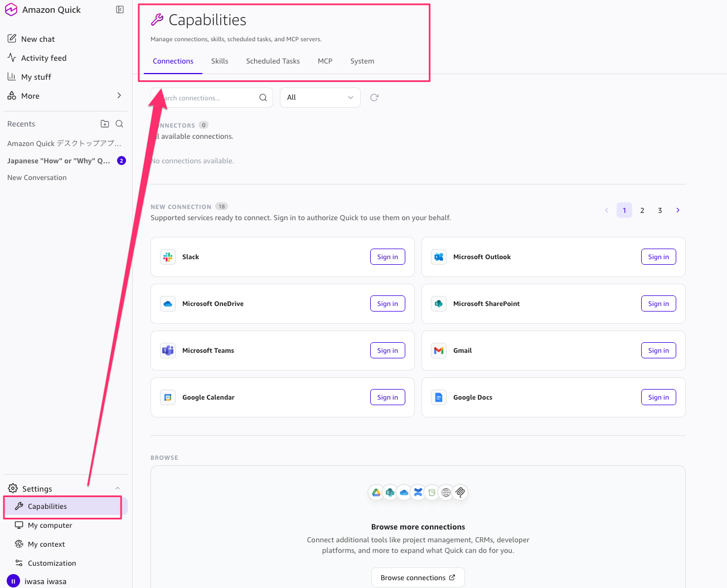Click the Slack logo icon
Viewport: 727px width, 588px height.
[168, 257]
